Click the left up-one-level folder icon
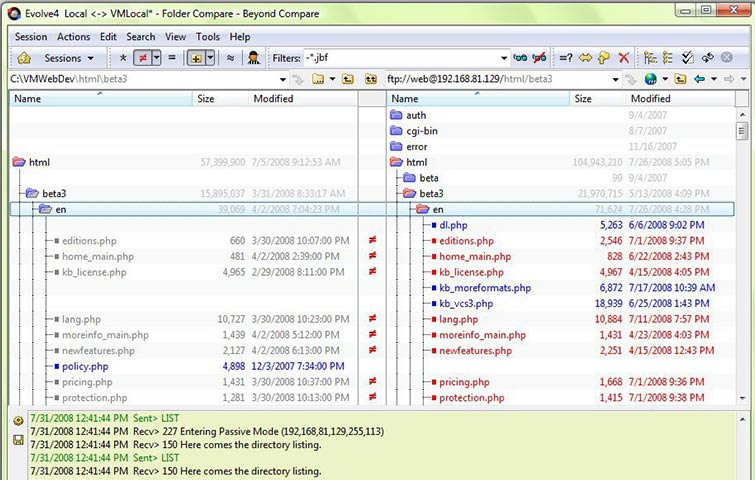755x480 pixels. pos(348,79)
